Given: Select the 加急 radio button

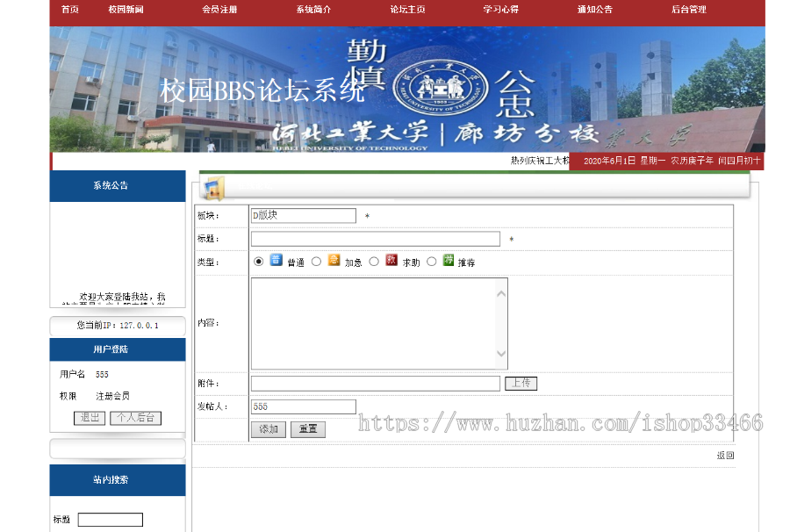Looking at the screenshot, I should pos(317,260).
